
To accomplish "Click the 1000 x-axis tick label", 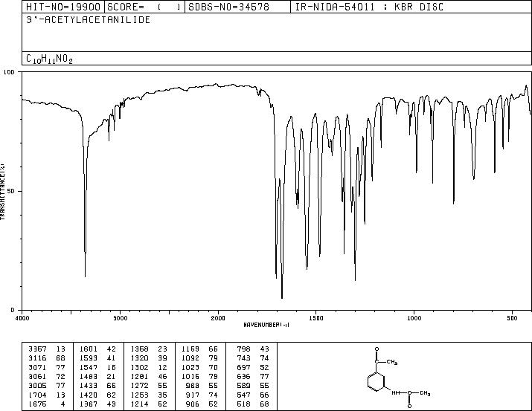I will click(414, 318).
